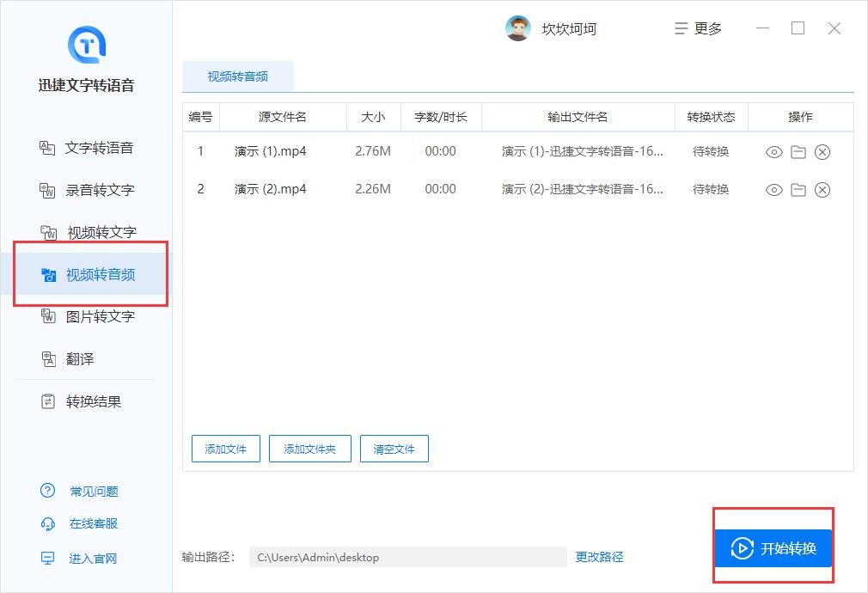
Task: Clear the file list with 清空文件
Action: [x=394, y=448]
